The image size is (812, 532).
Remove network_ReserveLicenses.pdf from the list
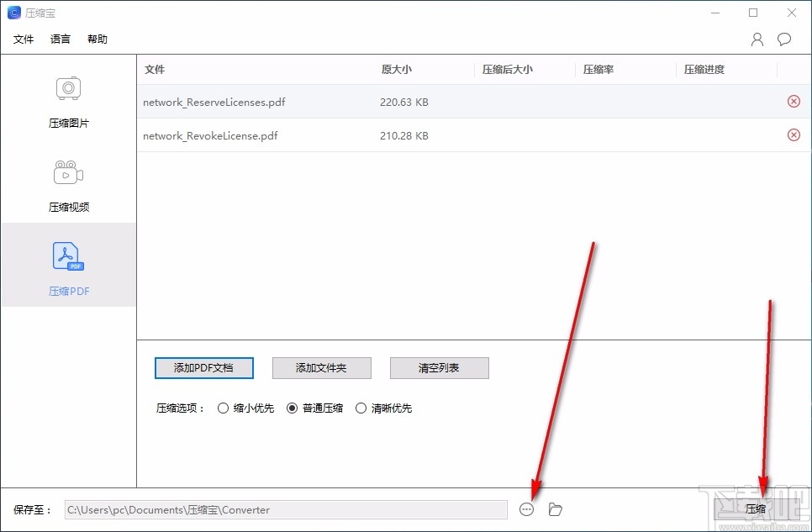(x=794, y=101)
